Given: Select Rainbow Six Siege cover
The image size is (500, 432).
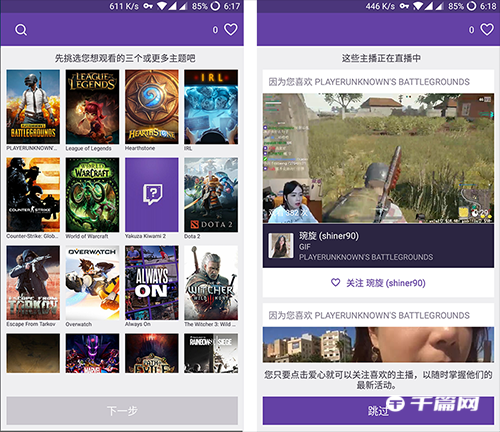Looking at the screenshot, I should coord(211,353).
